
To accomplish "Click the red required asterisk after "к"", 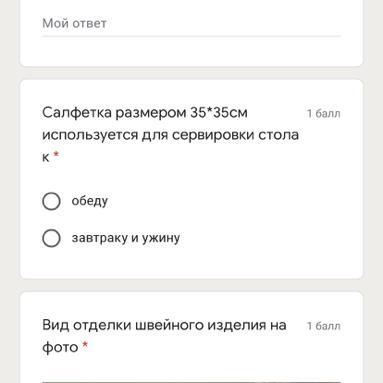I will 56,154.
